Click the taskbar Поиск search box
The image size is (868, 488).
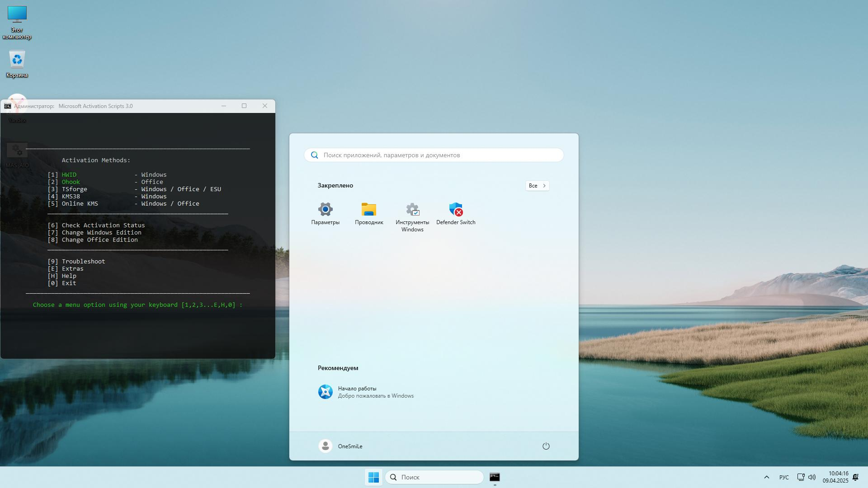(x=434, y=477)
